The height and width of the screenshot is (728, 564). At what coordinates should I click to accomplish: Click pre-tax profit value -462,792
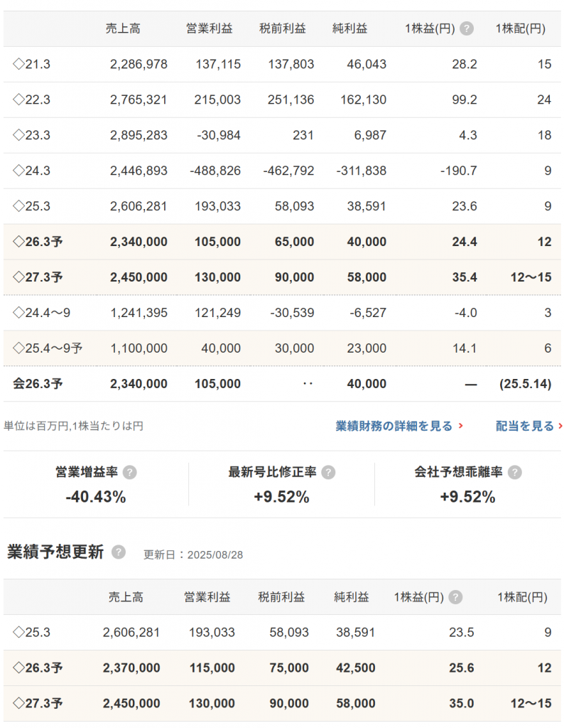[288, 171]
